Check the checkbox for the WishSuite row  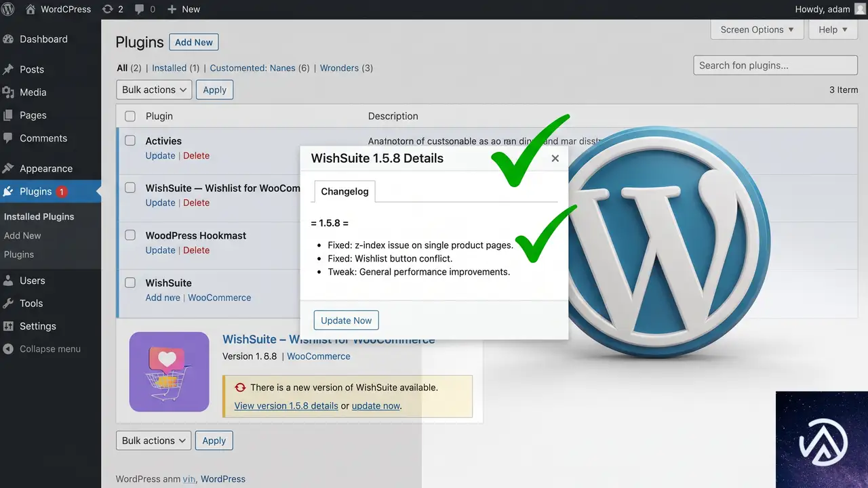[x=130, y=283]
